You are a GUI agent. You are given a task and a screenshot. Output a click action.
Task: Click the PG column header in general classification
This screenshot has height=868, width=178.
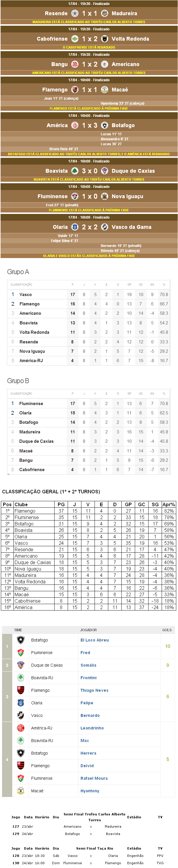[x=61, y=504]
